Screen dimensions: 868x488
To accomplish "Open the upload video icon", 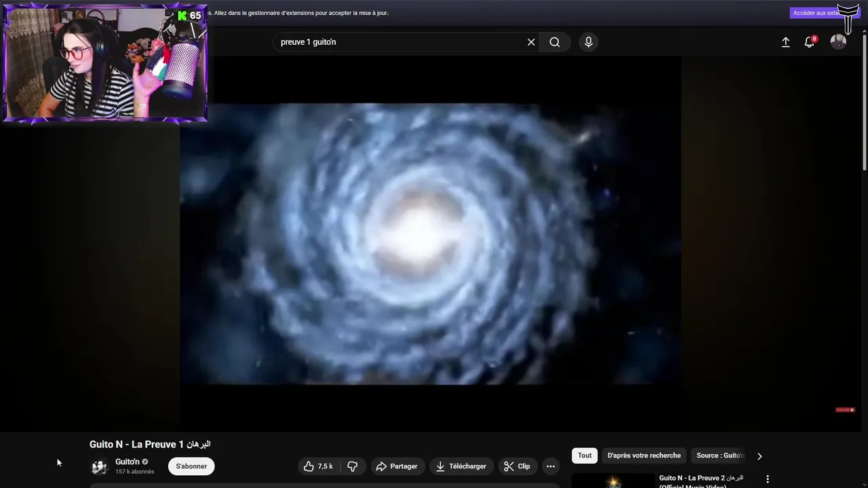I will click(785, 42).
